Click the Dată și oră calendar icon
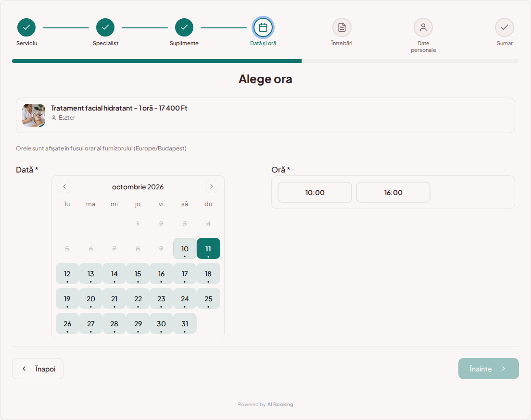531x420 pixels. tap(263, 27)
